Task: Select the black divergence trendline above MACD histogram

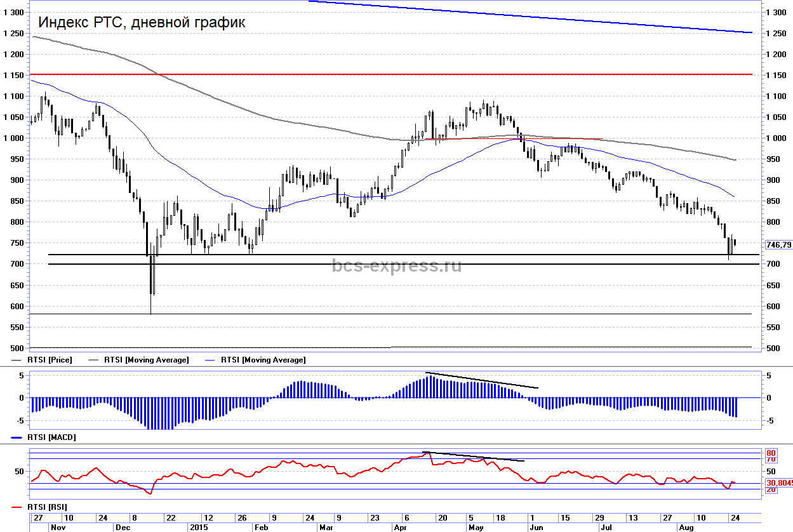Action: click(483, 380)
